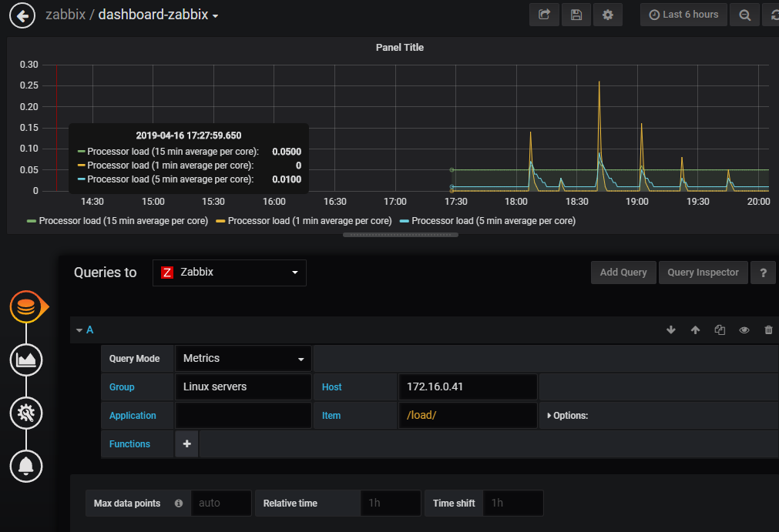Delete query A with the trash icon
779x532 pixels.
[x=768, y=330]
